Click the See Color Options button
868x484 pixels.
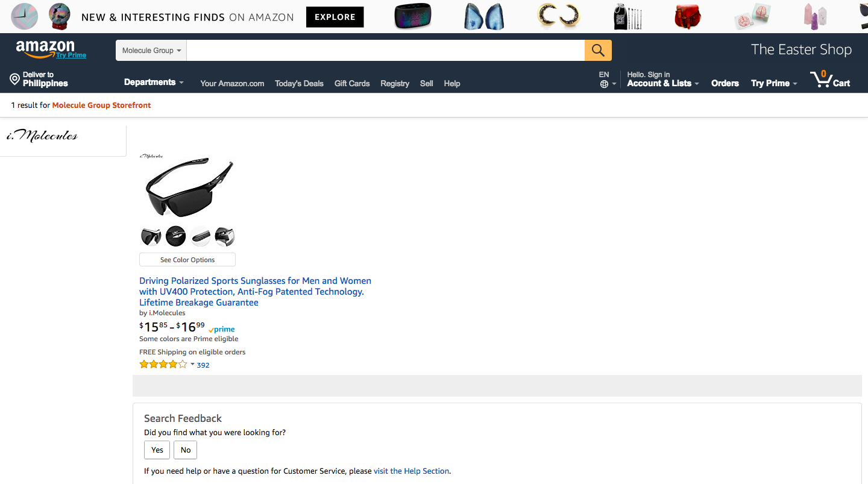coord(187,260)
